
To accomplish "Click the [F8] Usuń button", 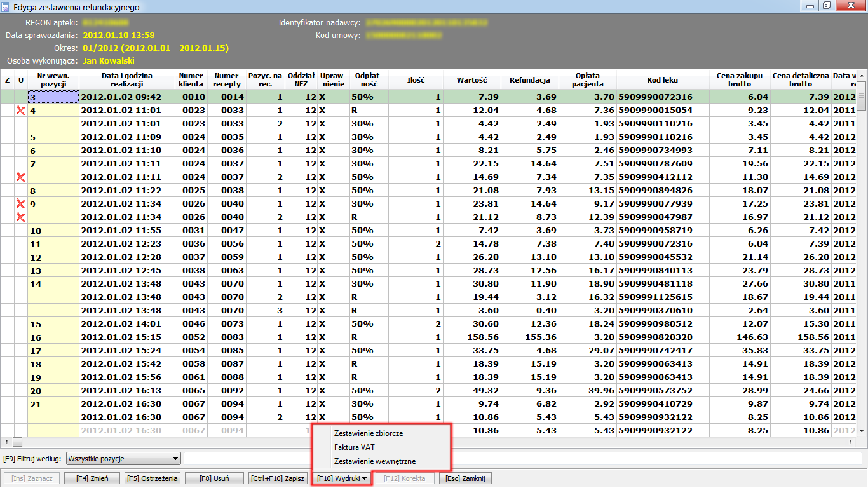I will click(214, 478).
